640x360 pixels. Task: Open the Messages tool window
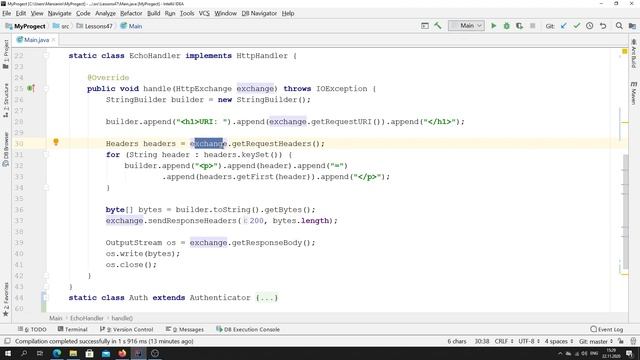pyautogui.click(x=184, y=329)
